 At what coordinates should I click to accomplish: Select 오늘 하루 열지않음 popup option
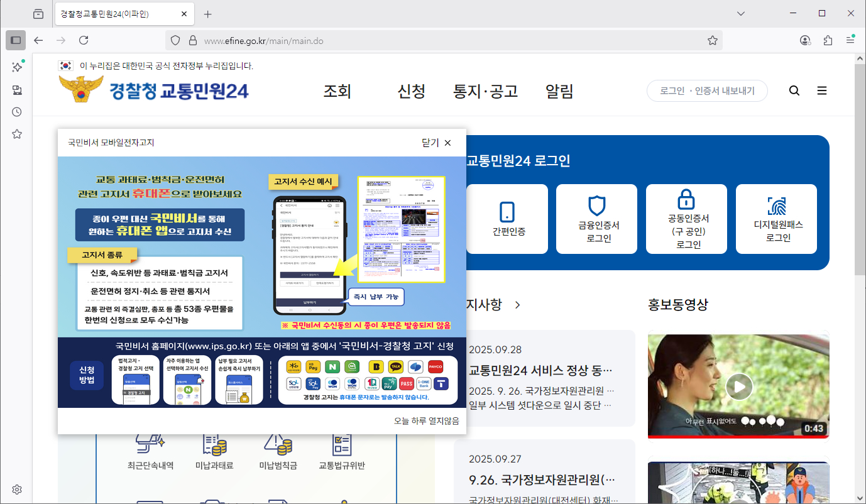[426, 421]
